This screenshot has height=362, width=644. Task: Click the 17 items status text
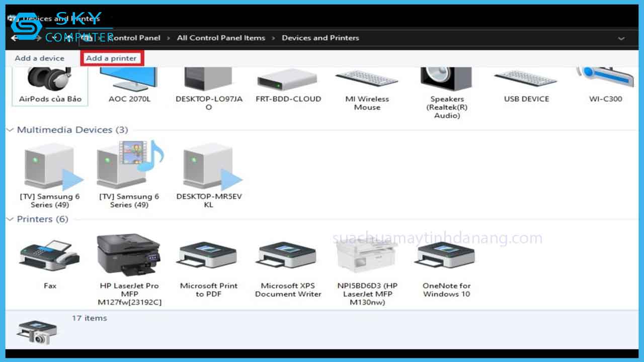90,318
